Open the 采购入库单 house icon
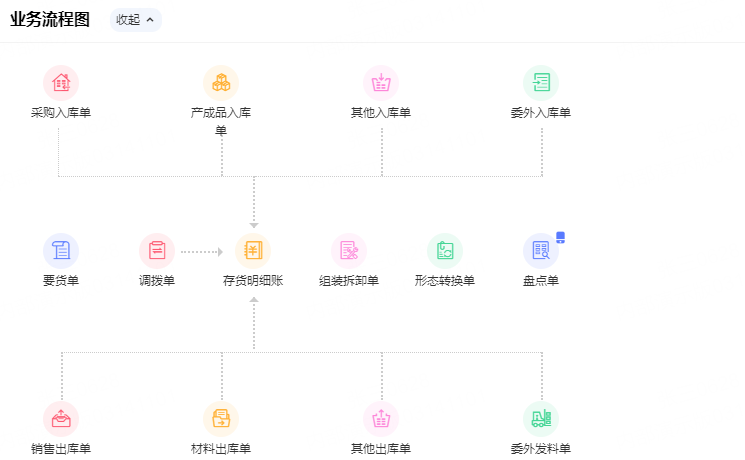This screenshot has width=745, height=460. [x=61, y=83]
